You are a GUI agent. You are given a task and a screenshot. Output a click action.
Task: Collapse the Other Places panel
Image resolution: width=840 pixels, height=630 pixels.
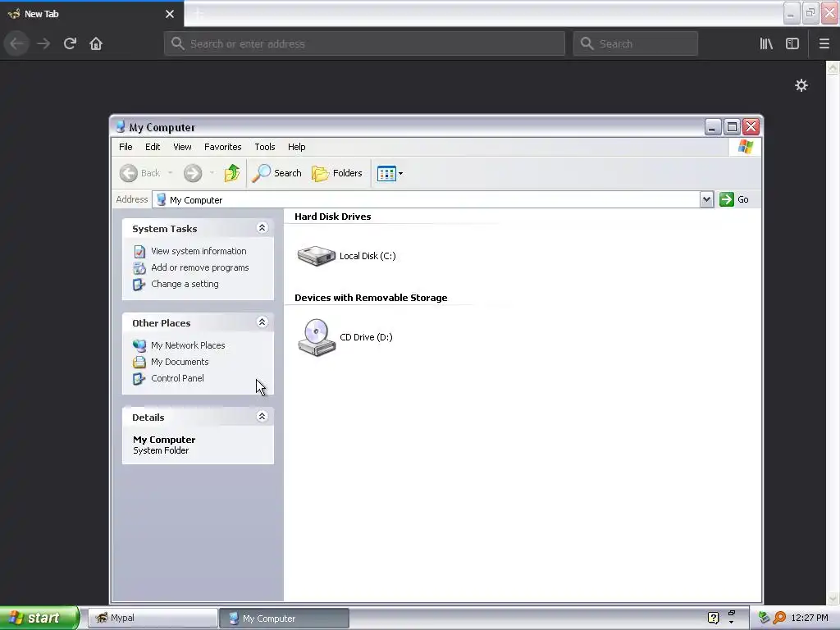click(262, 322)
